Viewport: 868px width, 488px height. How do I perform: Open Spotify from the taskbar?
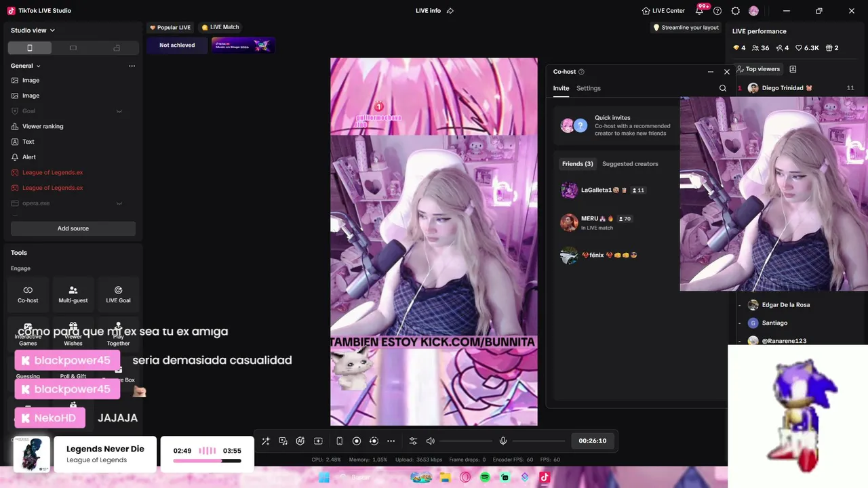coord(485,478)
